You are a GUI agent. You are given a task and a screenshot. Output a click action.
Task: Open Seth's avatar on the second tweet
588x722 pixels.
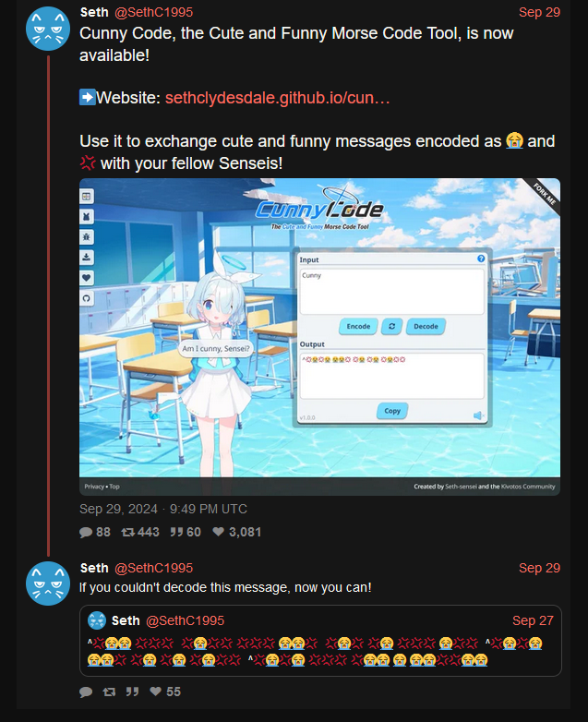coord(48,584)
